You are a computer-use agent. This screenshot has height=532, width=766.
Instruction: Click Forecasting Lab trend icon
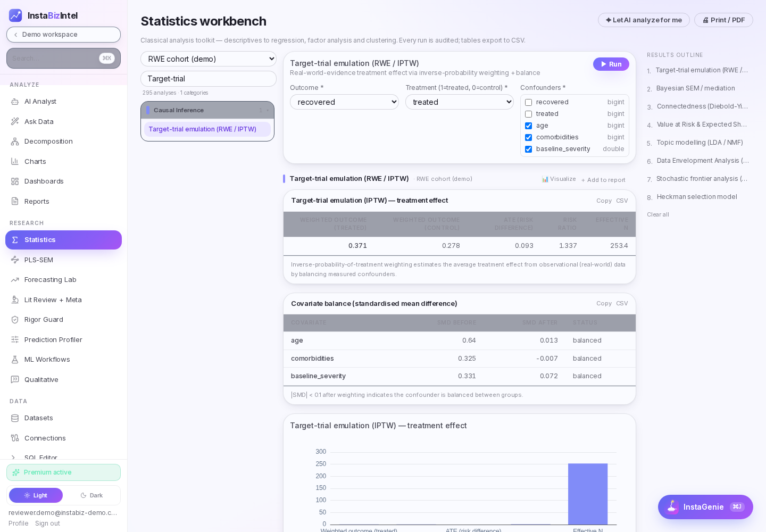(15, 280)
